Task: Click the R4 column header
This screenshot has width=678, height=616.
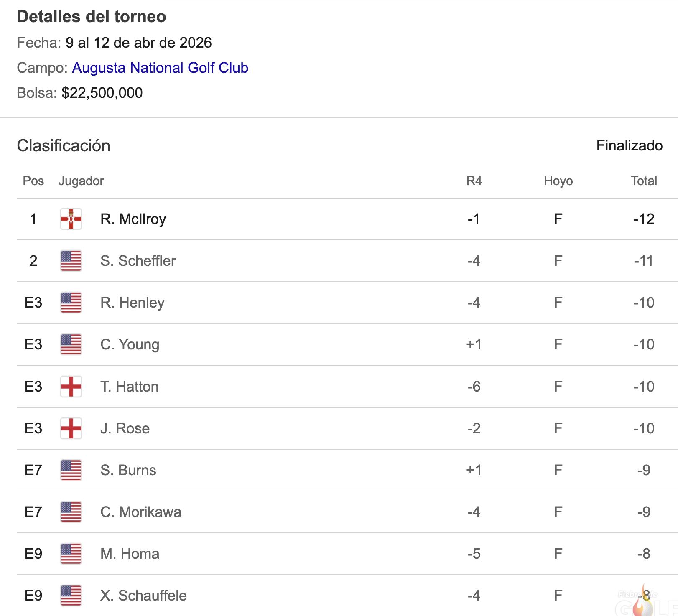Action: (x=474, y=181)
